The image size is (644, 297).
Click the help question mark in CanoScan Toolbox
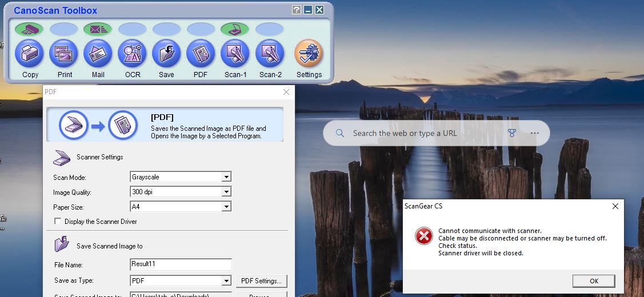[296, 10]
